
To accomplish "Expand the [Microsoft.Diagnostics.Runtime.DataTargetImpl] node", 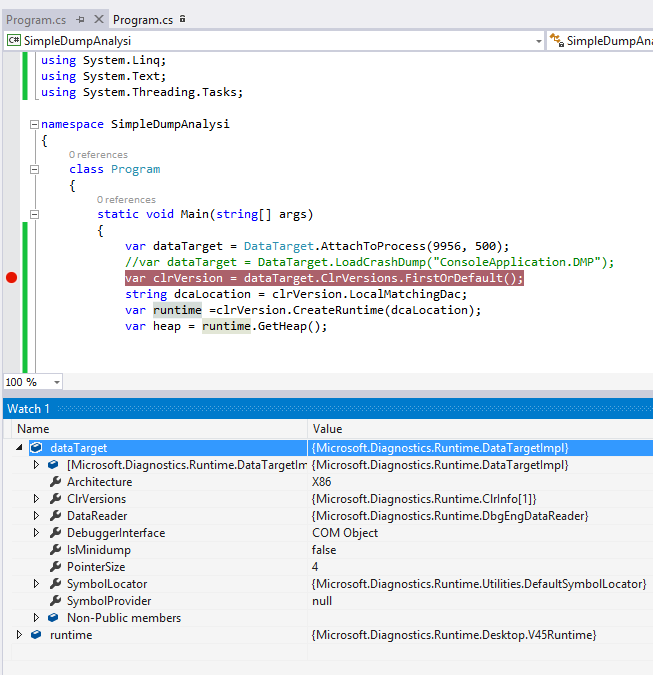I will click(x=36, y=464).
